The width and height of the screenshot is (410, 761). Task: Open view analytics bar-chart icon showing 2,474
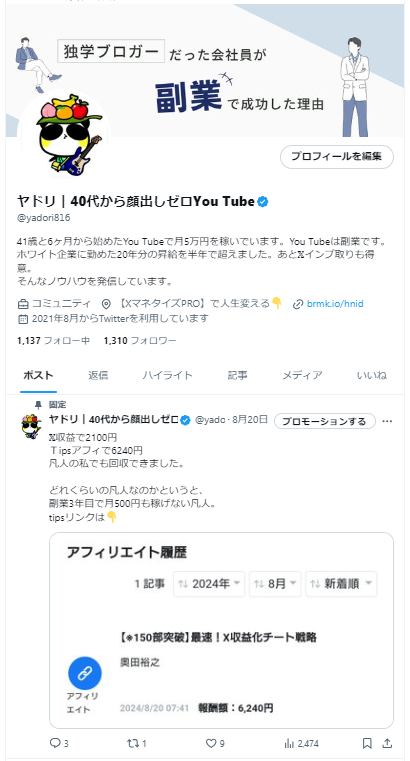pyautogui.click(x=289, y=743)
